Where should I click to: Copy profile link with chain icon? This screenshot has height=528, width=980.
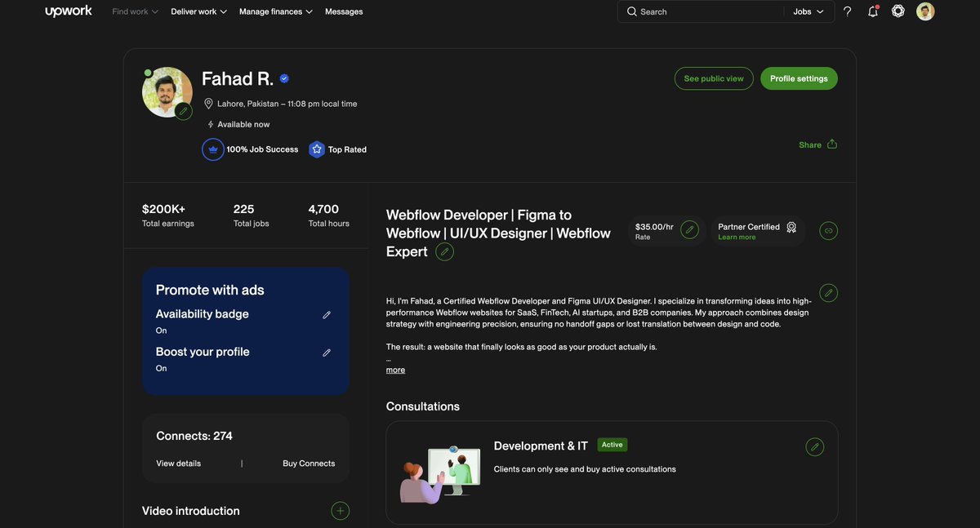click(829, 231)
